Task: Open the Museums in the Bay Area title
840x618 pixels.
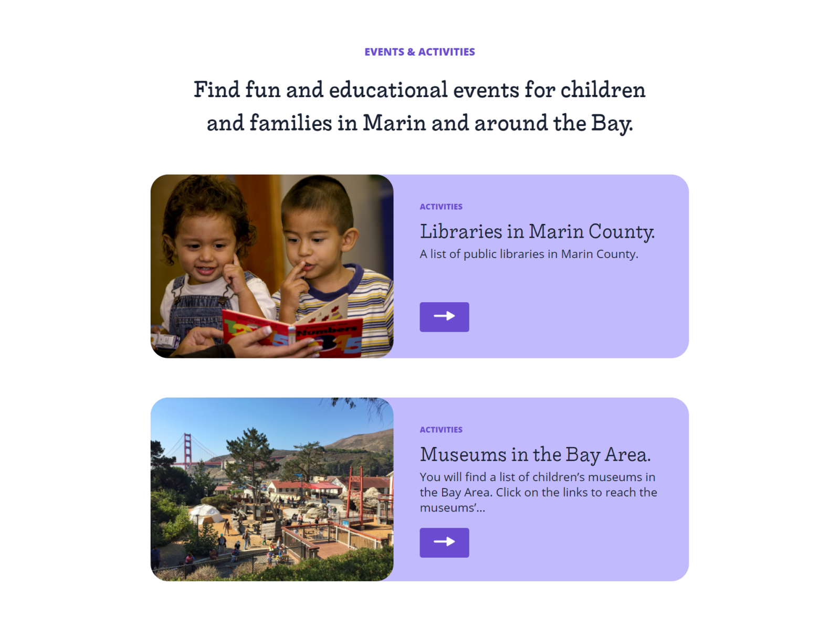Action: [535, 454]
